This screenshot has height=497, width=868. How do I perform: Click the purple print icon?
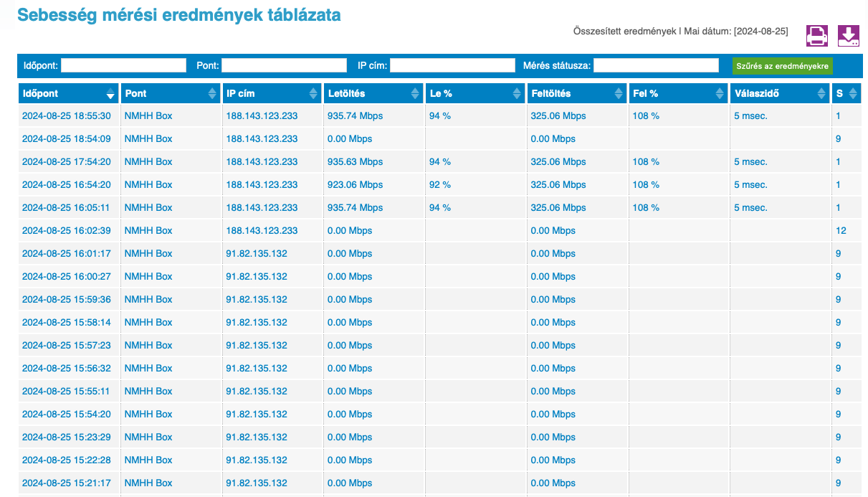(x=817, y=36)
